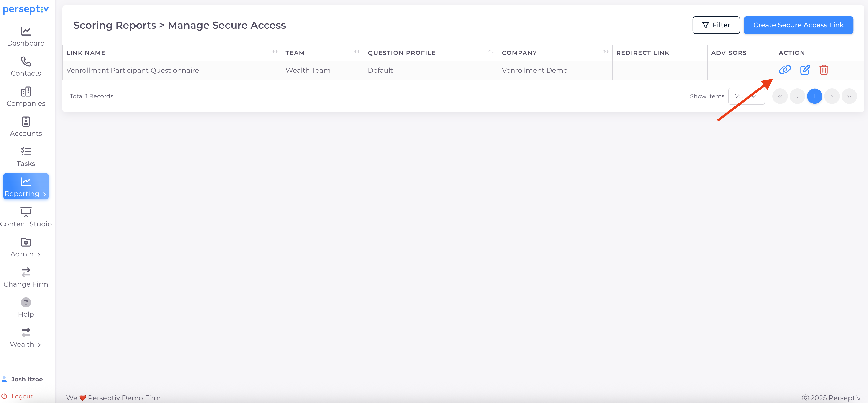The height and width of the screenshot is (403, 868).
Task: Expand the Reporting menu item
Action: (x=26, y=186)
